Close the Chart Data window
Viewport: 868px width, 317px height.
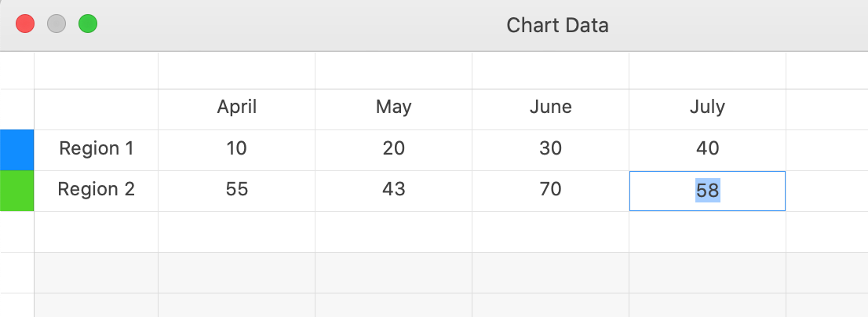[x=25, y=24]
